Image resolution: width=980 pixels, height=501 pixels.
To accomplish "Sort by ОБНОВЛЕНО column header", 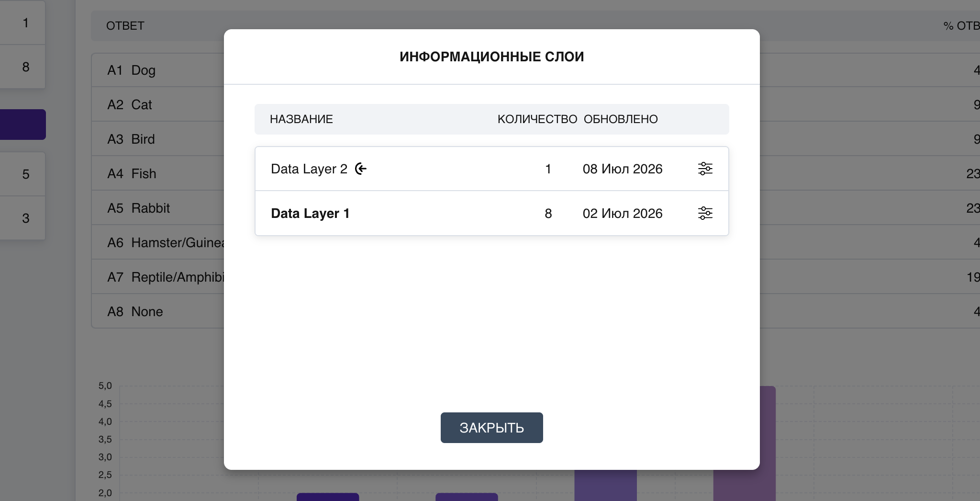I will tap(621, 119).
